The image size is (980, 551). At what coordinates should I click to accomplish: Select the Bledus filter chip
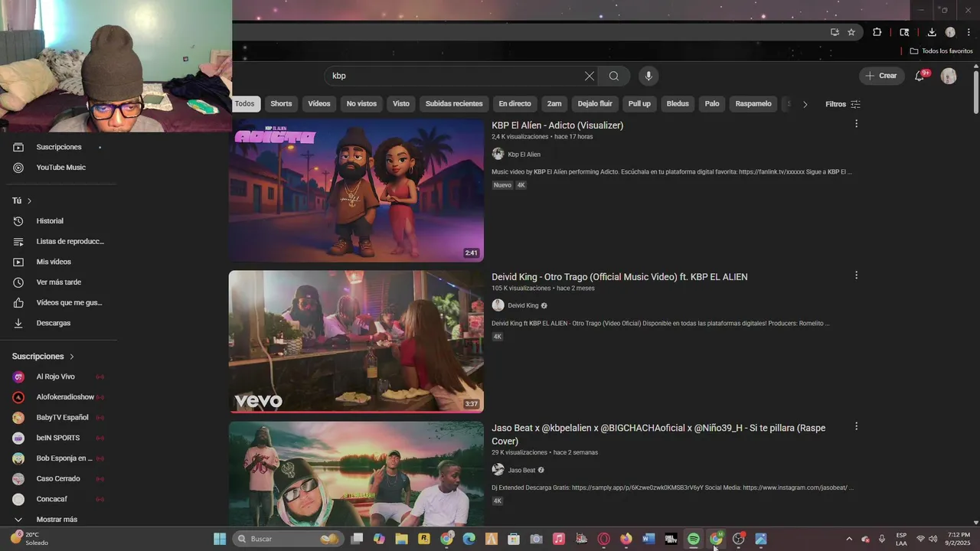point(678,104)
